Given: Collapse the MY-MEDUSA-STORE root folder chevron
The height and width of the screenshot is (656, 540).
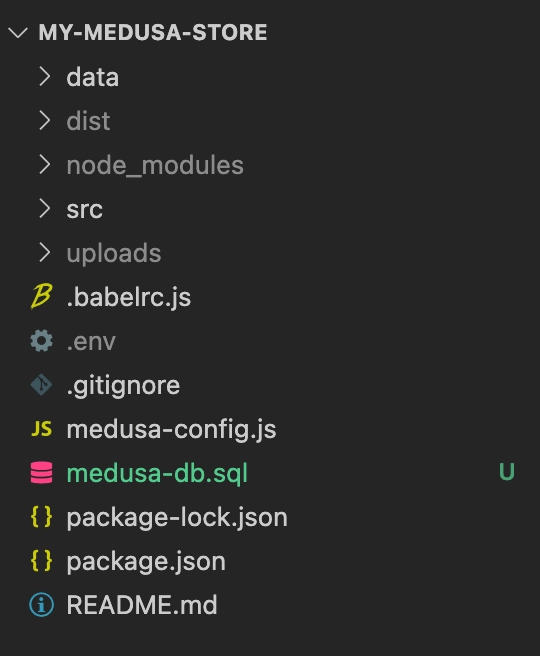Looking at the screenshot, I should click(x=18, y=33).
